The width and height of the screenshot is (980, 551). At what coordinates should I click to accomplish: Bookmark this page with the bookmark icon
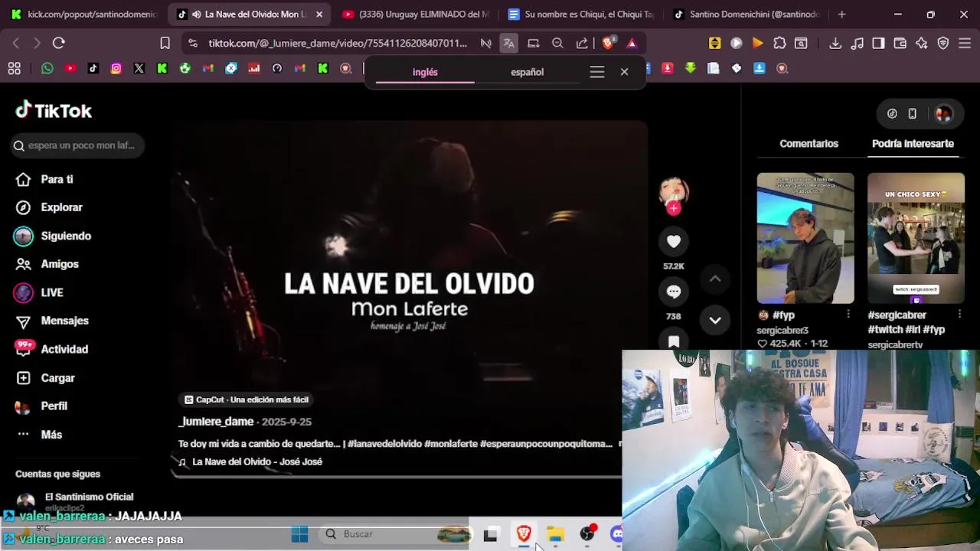[165, 43]
